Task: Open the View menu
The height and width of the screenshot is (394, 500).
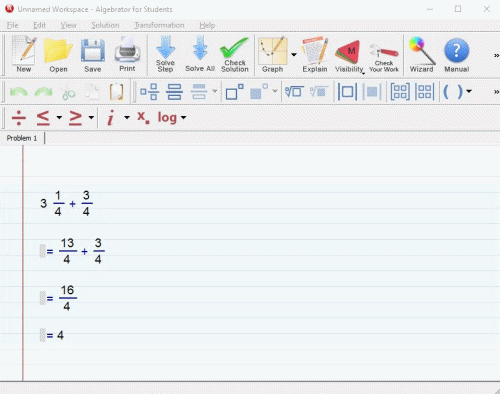Action: click(x=68, y=25)
